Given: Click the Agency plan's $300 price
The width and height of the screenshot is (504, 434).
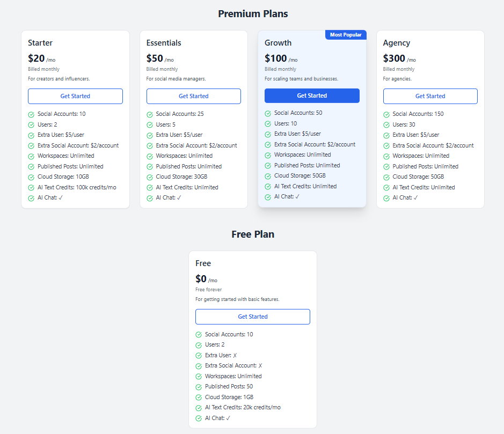Looking at the screenshot, I should click(x=394, y=58).
